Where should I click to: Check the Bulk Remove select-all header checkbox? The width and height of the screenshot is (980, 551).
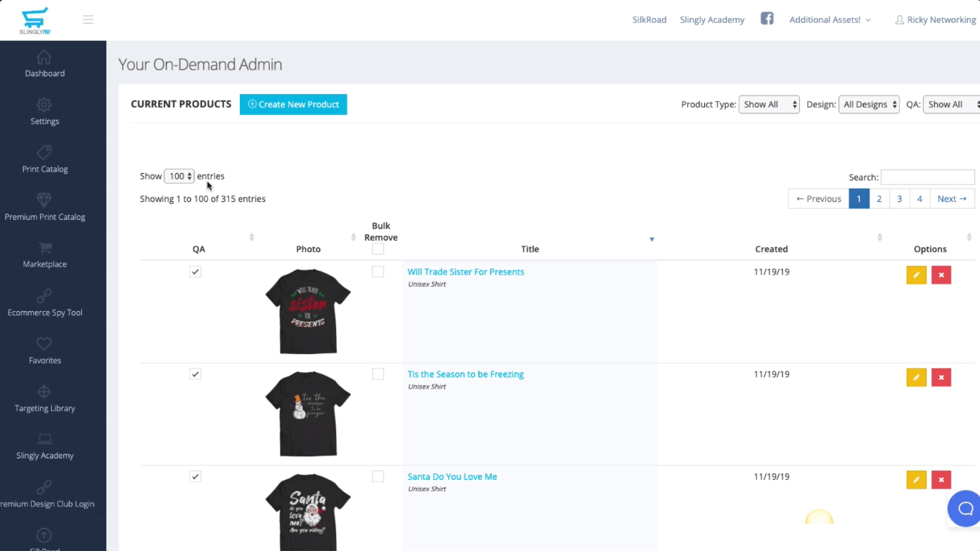click(x=378, y=249)
